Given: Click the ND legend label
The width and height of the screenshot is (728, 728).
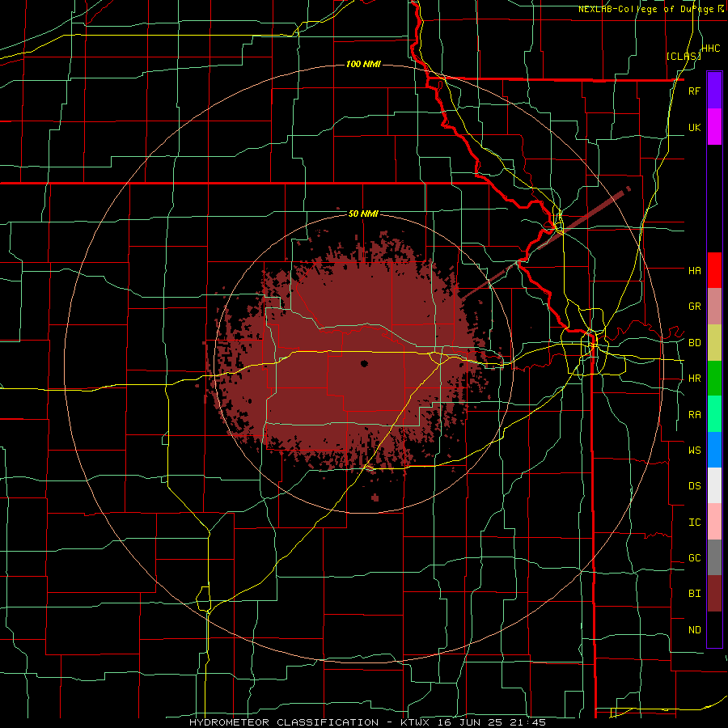Looking at the screenshot, I should pyautogui.click(x=694, y=630).
